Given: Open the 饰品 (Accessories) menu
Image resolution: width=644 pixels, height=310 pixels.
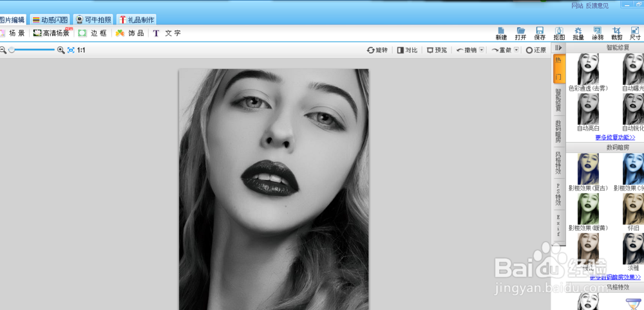Looking at the screenshot, I should 130,33.
